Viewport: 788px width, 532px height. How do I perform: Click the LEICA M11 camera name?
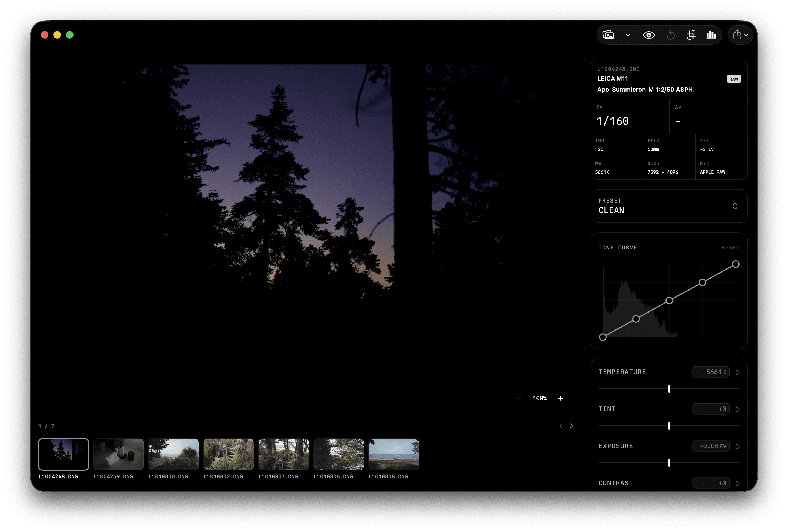612,78
